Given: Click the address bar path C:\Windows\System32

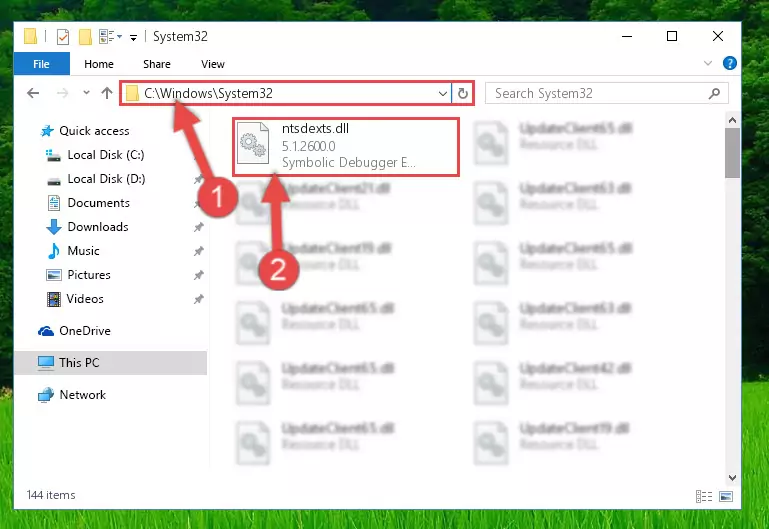Looking at the screenshot, I should tap(208, 93).
